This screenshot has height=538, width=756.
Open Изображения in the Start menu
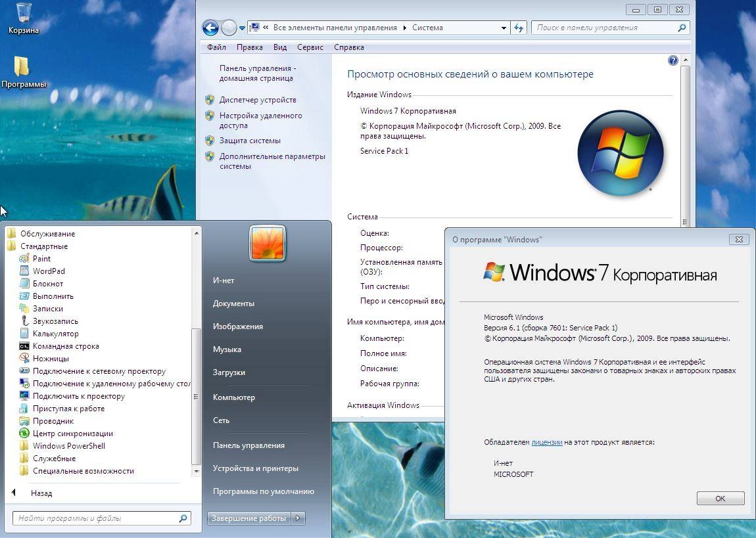coord(238,326)
